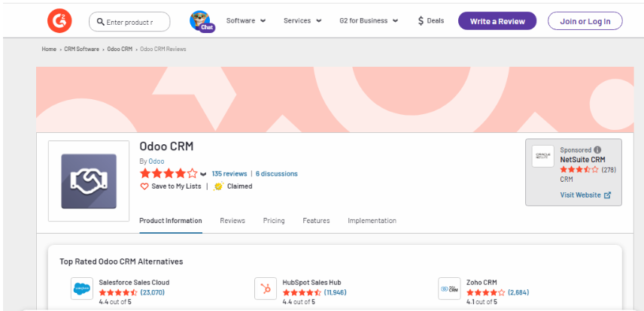Open the 135 reviews link

(229, 174)
